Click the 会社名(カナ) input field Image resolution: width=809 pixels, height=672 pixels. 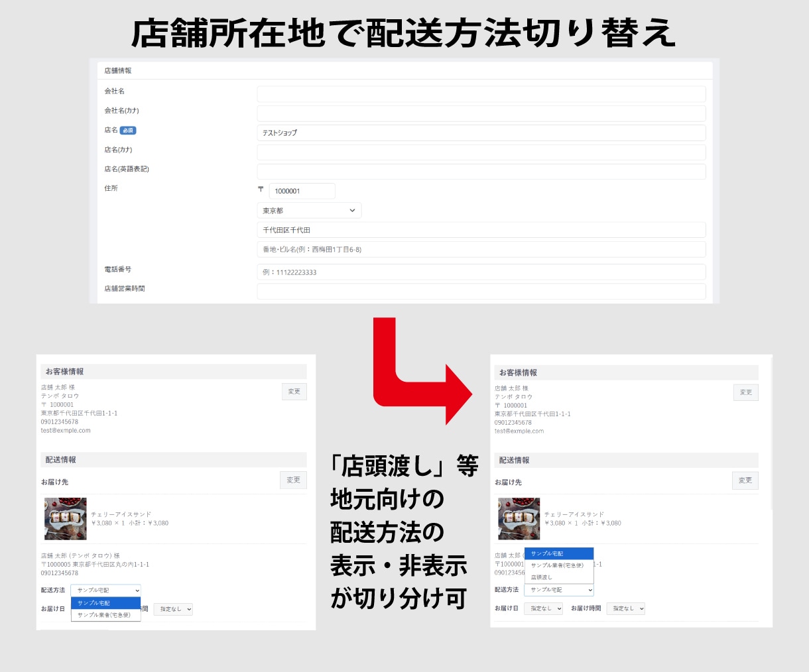point(481,113)
